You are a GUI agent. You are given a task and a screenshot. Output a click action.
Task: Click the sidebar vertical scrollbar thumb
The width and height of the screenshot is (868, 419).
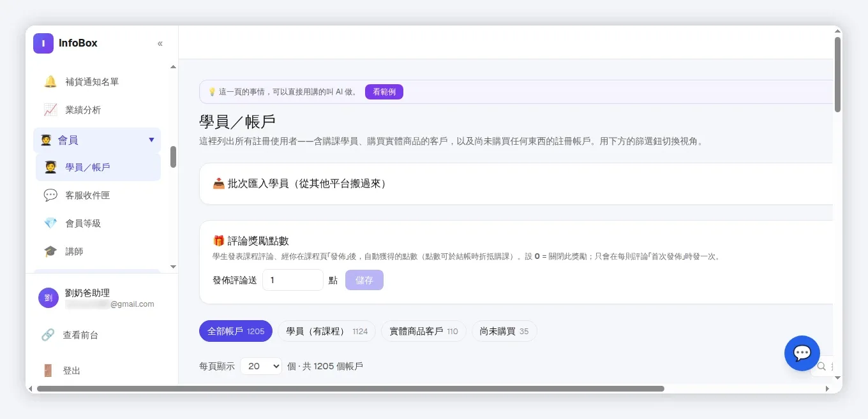(x=173, y=157)
